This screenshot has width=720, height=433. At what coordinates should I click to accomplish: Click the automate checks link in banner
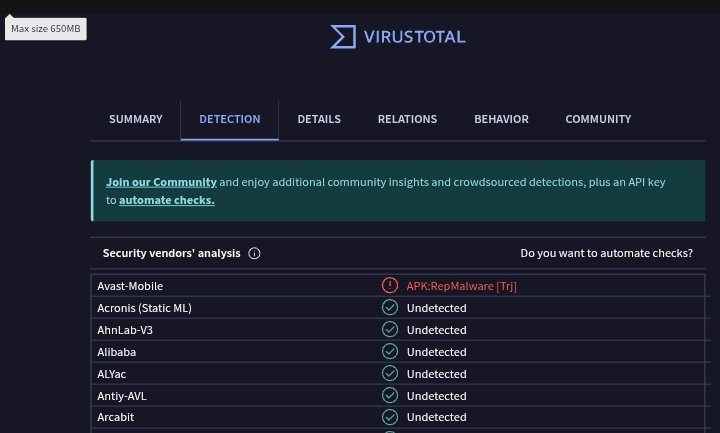pyautogui.click(x=166, y=200)
